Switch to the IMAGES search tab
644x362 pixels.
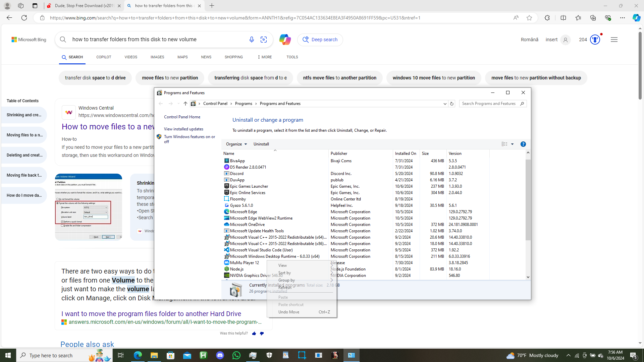coord(157,57)
